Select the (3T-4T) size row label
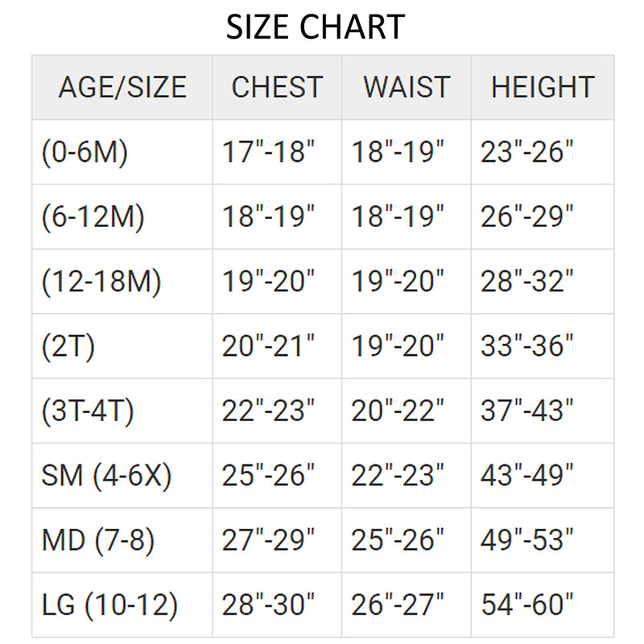The height and width of the screenshot is (644, 644). point(88,411)
